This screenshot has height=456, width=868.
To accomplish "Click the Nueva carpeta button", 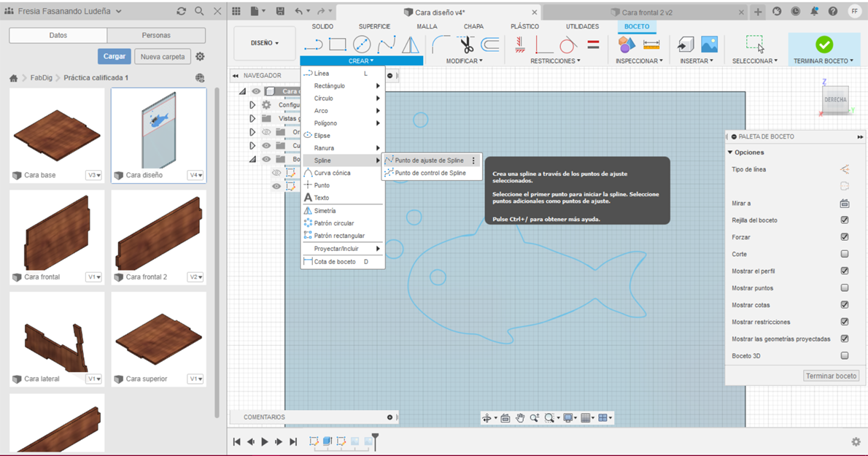I will tap(163, 56).
